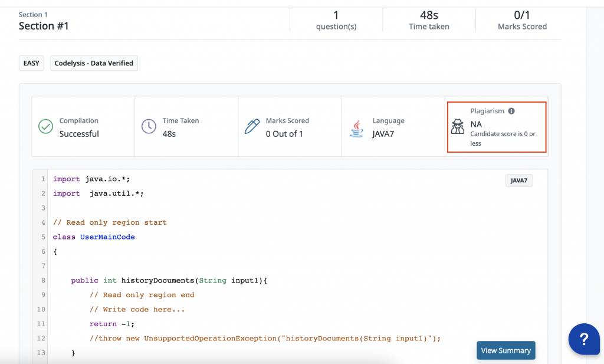Click the question(s) count stat
The width and height of the screenshot is (604, 364).
click(x=336, y=20)
